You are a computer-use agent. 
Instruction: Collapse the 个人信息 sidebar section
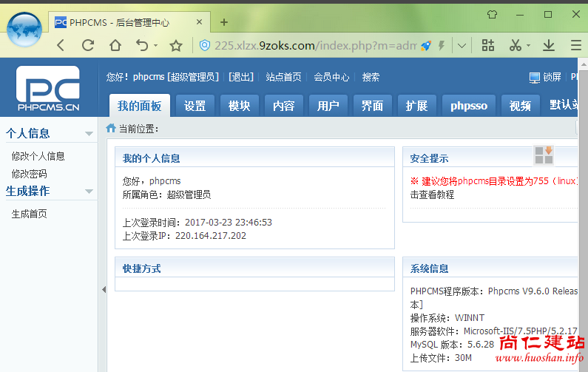[x=89, y=134]
